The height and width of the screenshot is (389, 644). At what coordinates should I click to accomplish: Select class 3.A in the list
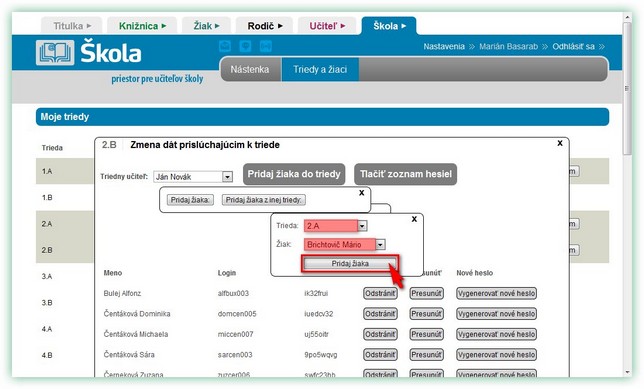pyautogui.click(x=47, y=276)
